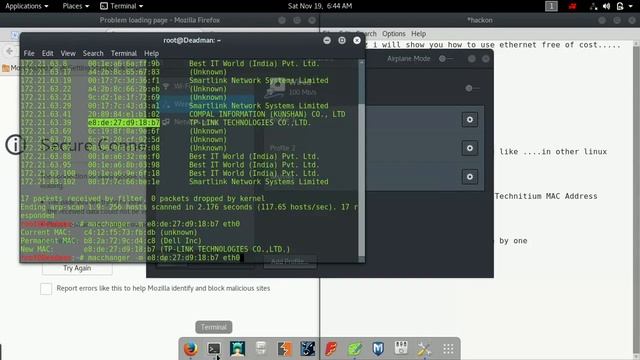Open the terminal View menu

pos(68,53)
